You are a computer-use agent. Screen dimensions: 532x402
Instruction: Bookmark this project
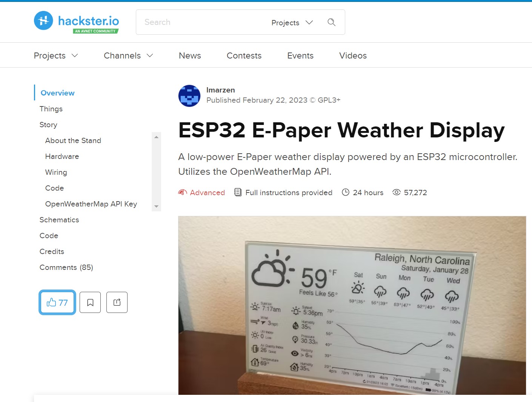tap(90, 302)
